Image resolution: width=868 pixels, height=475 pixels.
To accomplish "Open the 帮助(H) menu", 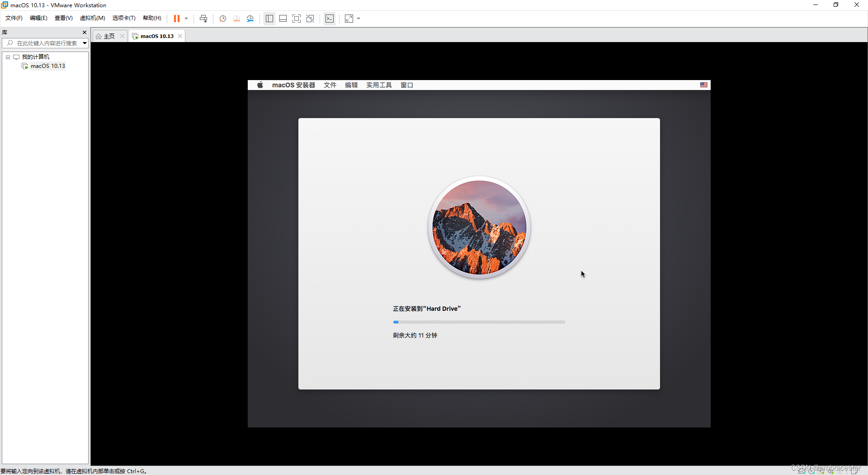I will pos(152,18).
